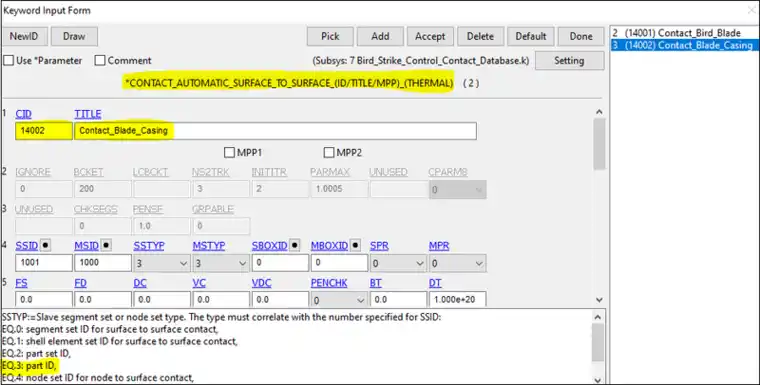
Task: Check the MPP1 option
Action: (229, 153)
